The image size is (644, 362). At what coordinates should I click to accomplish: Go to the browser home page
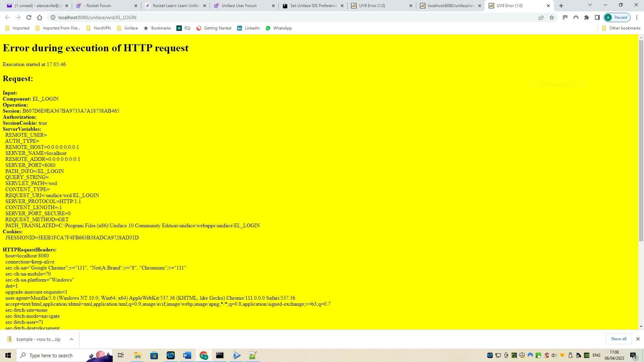coord(40,17)
